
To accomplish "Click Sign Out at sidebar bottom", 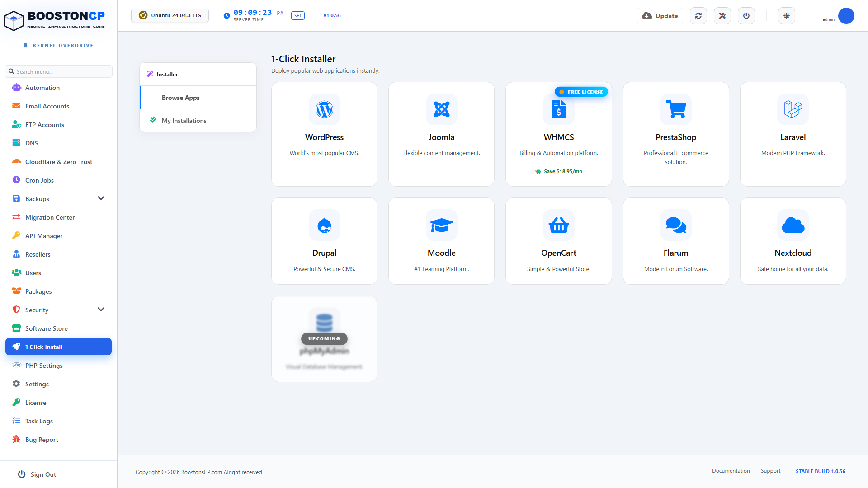I will (x=37, y=474).
